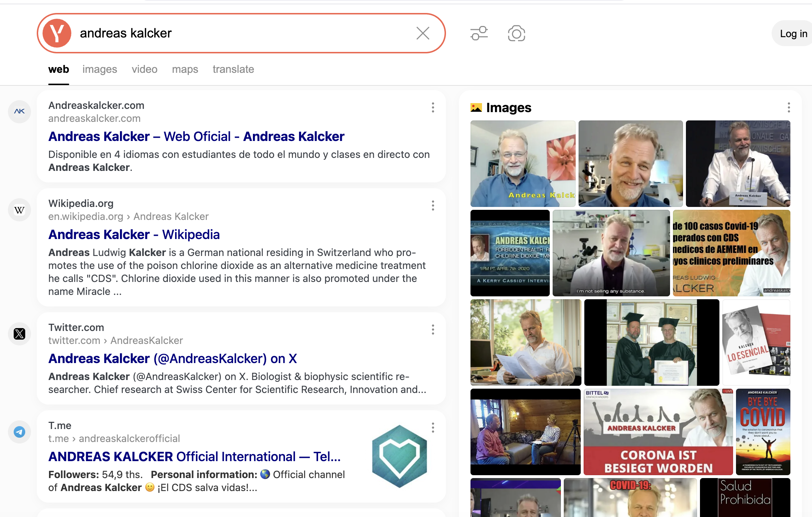The image size is (812, 517).
Task: Open the translate tab
Action: click(x=233, y=69)
